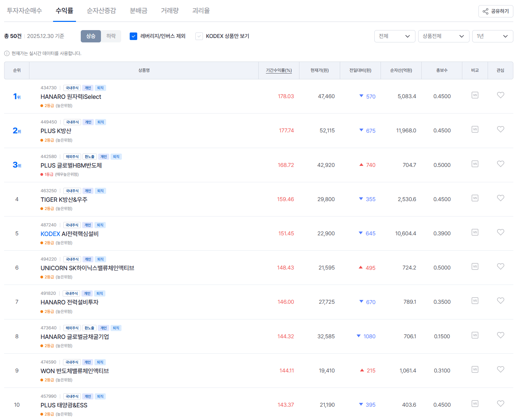Favorite UNICORN SK하이닉스밸류체인액티브 with heart icon

(500, 266)
